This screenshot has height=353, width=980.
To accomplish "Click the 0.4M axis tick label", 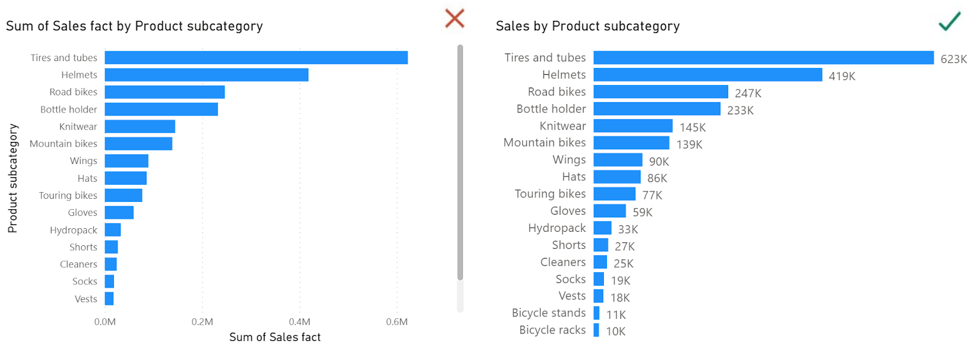I will click(x=300, y=322).
